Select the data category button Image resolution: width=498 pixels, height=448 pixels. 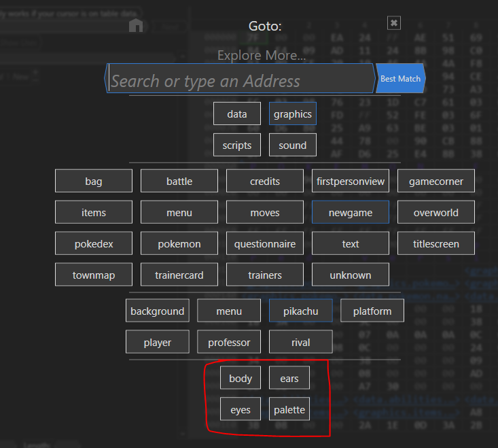click(237, 114)
